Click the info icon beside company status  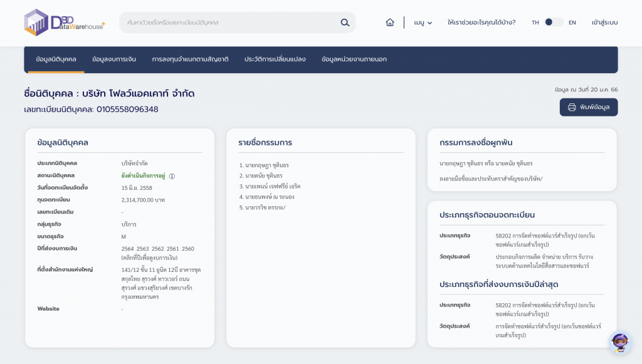172,176
